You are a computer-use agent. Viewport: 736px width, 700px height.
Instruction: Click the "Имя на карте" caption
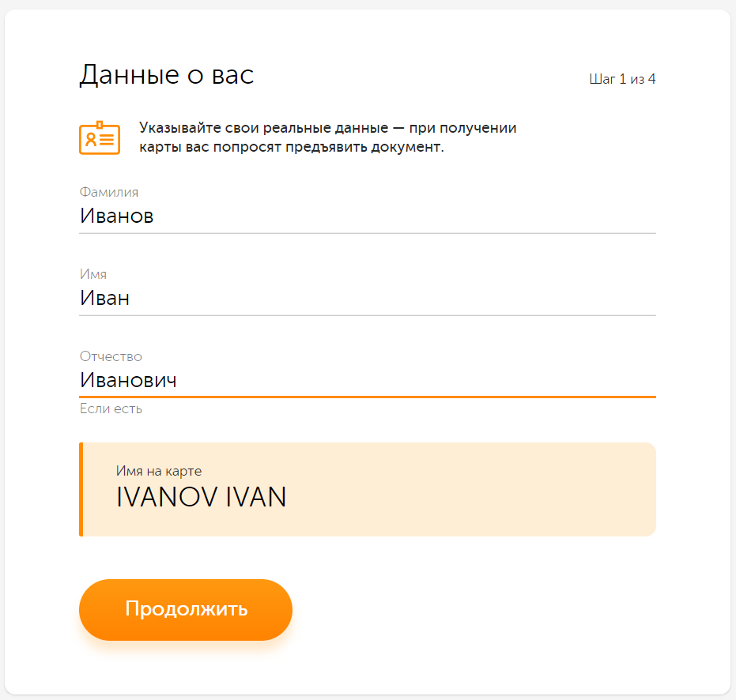[x=159, y=471]
